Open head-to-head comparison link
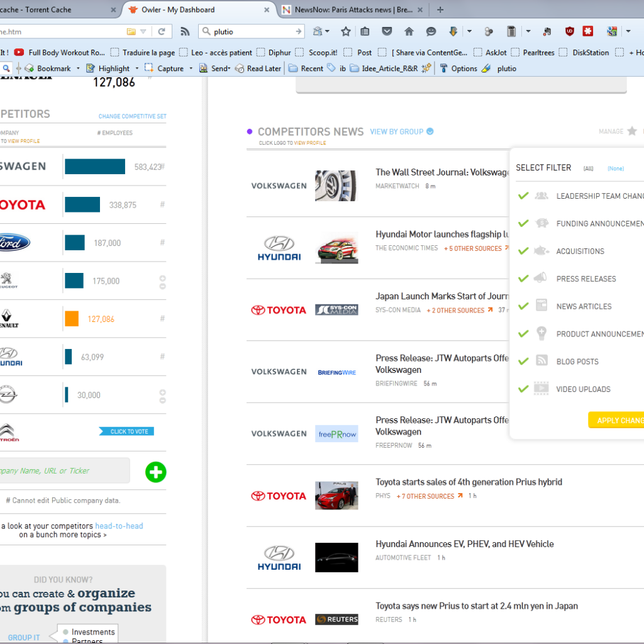Image resolution: width=644 pixels, height=644 pixels. click(x=119, y=526)
